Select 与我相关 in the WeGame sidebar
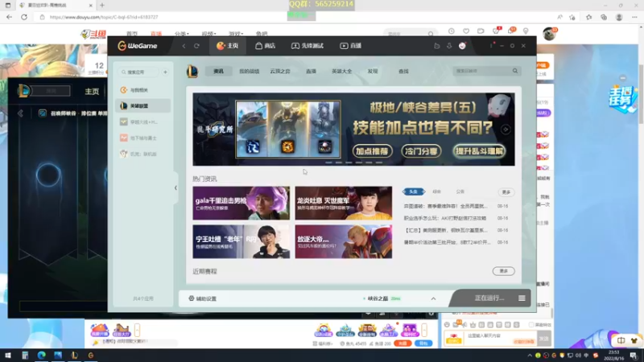This screenshot has width=644, height=362. point(143,90)
